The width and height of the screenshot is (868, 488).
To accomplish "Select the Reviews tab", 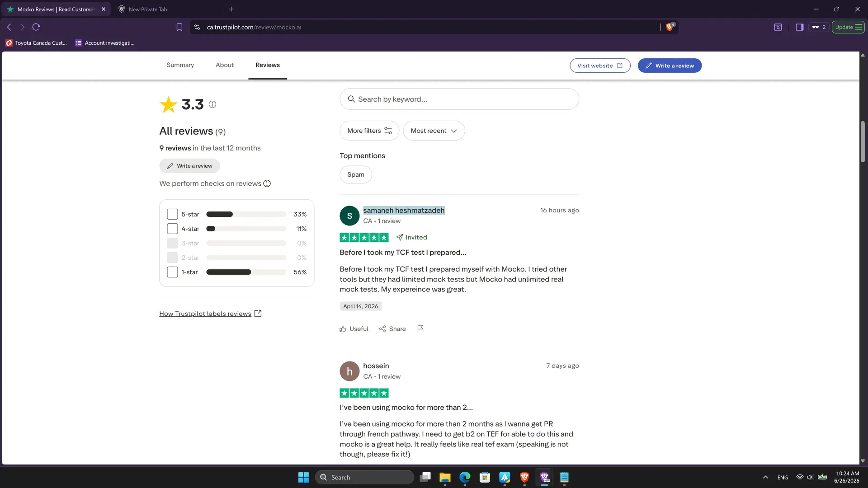I will 268,65.
